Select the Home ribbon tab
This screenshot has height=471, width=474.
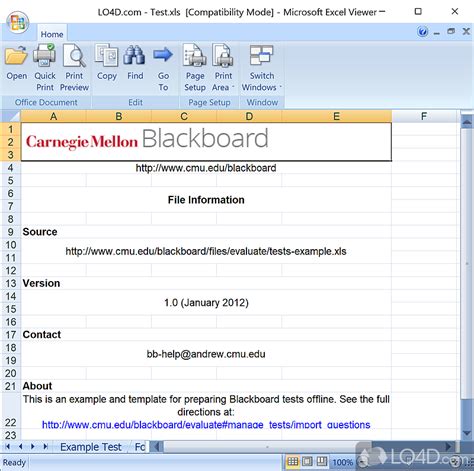point(52,34)
